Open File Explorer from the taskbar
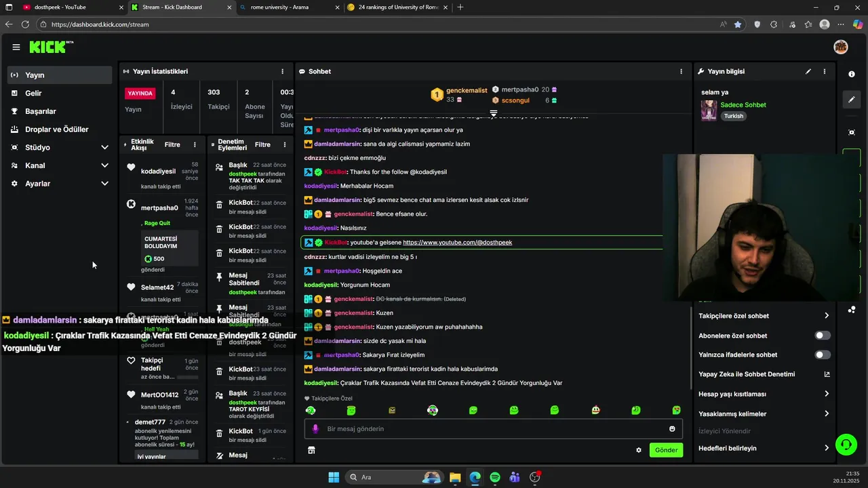 (x=455, y=477)
